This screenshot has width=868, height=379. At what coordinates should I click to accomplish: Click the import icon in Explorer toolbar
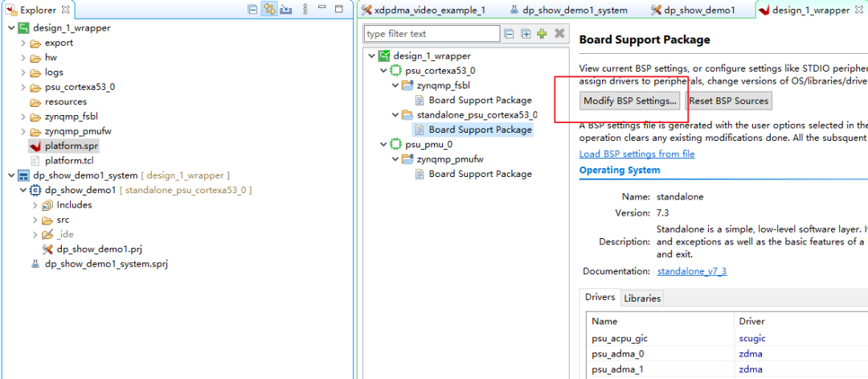click(286, 10)
